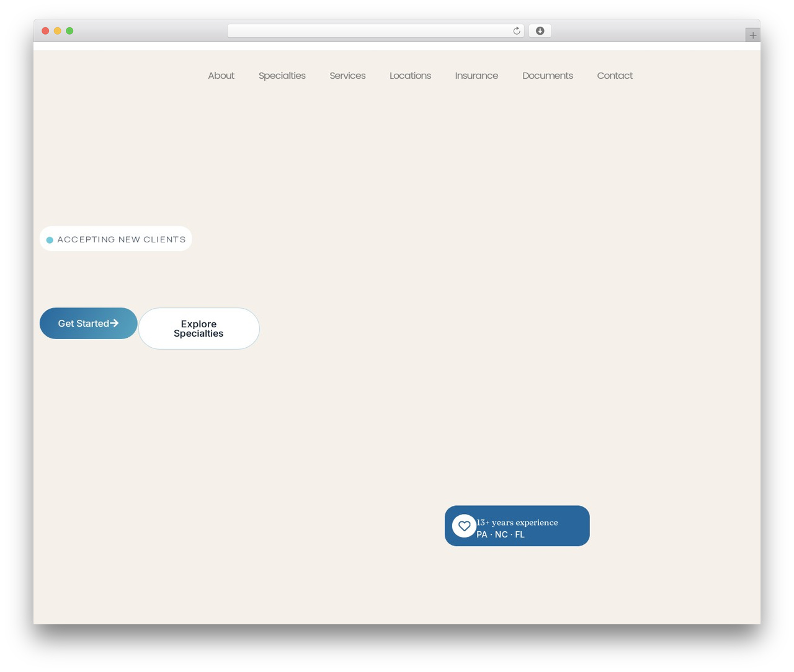
Task: Click the arrow icon on Get Started
Action: [x=114, y=323]
